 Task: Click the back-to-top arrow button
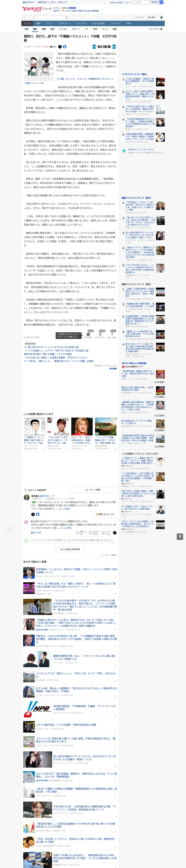pyautogui.click(x=180, y=536)
